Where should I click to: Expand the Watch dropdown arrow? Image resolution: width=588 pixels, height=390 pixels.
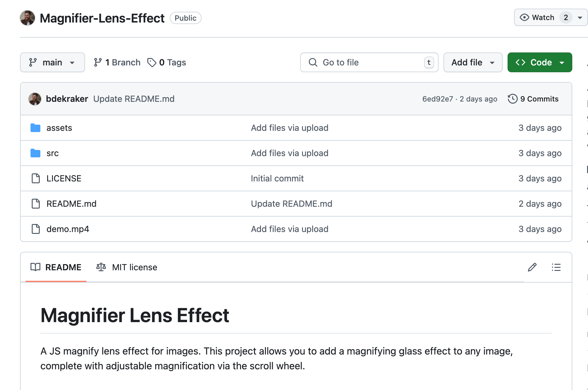coord(580,18)
